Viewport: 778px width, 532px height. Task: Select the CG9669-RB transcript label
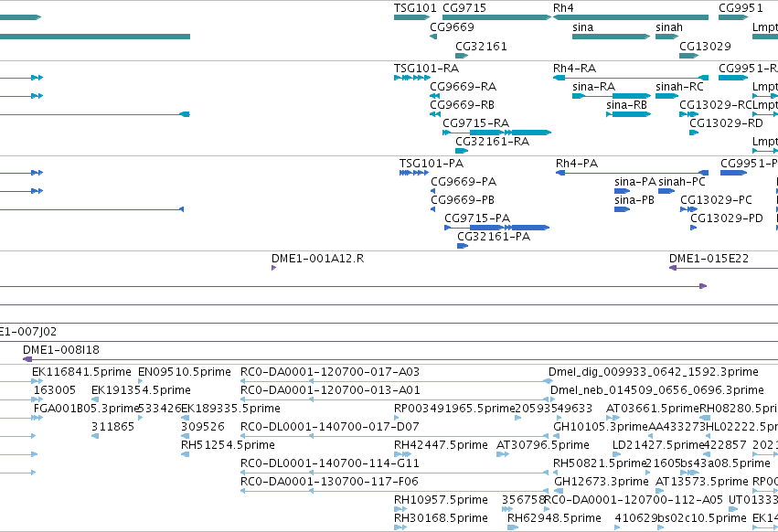click(462, 105)
